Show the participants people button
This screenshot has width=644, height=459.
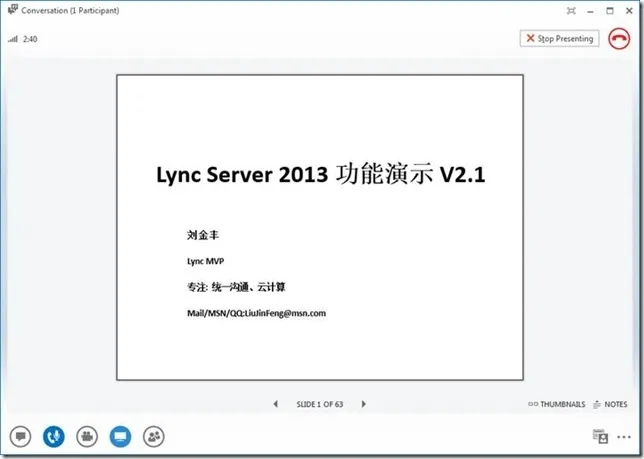[x=154, y=436]
